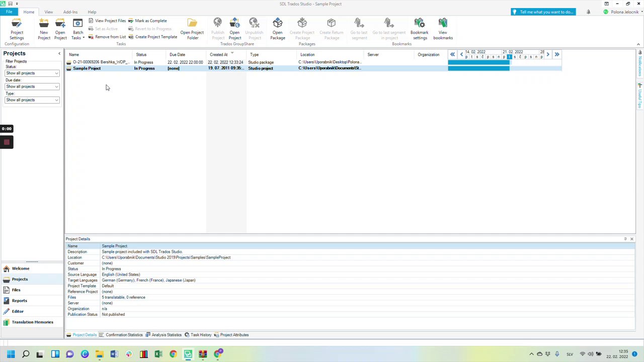Image resolution: width=644 pixels, height=362 pixels.
Task: Click the projects list Type column header
Action: click(x=272, y=54)
